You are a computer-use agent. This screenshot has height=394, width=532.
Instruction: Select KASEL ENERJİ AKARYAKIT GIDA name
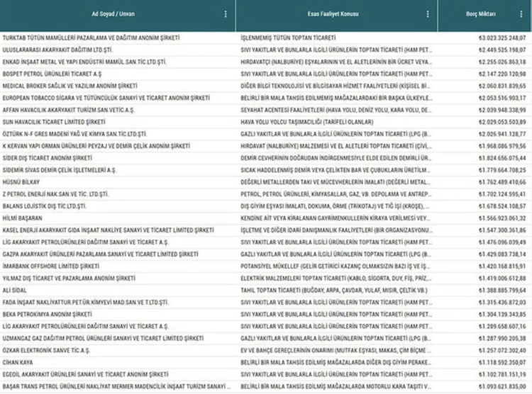(x=109, y=230)
